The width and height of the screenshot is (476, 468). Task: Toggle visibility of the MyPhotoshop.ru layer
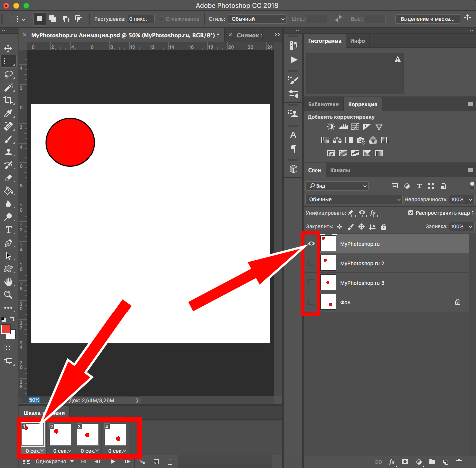[x=311, y=243]
